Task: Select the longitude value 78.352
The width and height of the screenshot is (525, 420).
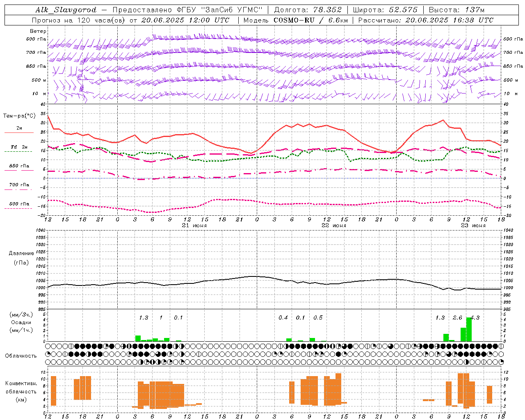Action: (x=327, y=10)
